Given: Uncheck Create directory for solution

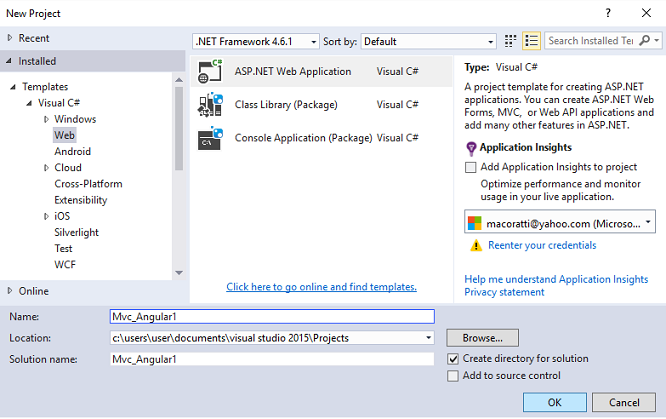Looking at the screenshot, I should (453, 359).
